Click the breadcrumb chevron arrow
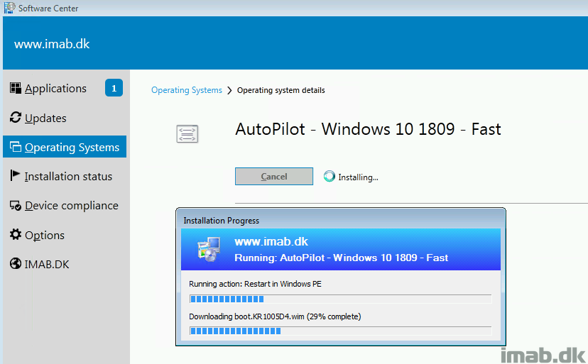Image resolution: width=588 pixels, height=364 pixels. 229,90
